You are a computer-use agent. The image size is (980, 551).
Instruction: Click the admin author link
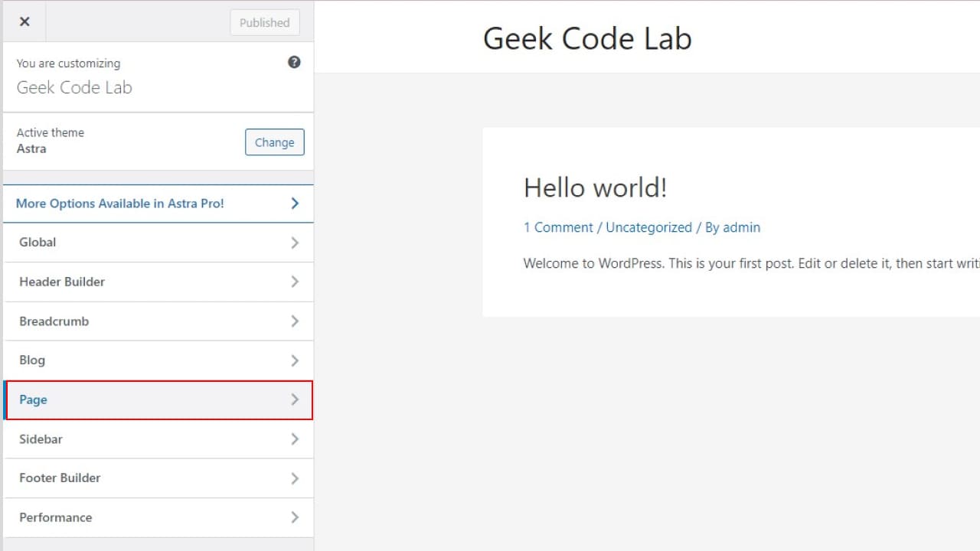click(x=742, y=227)
